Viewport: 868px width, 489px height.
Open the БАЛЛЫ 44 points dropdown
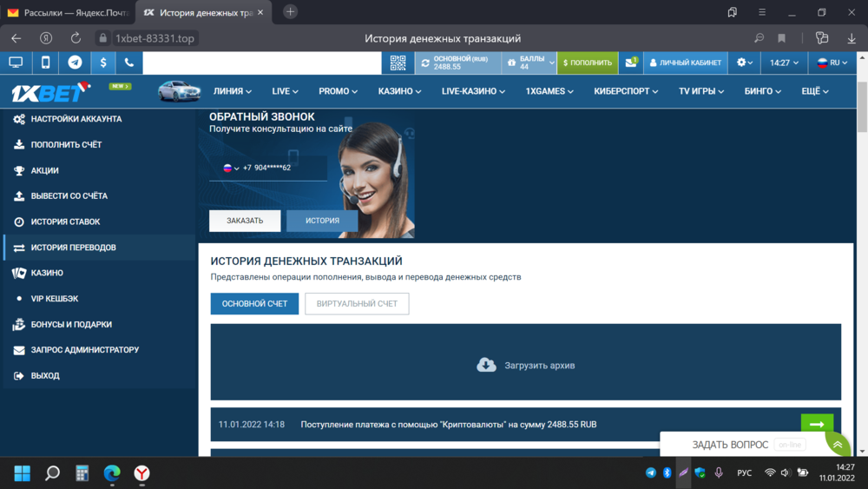pos(529,63)
